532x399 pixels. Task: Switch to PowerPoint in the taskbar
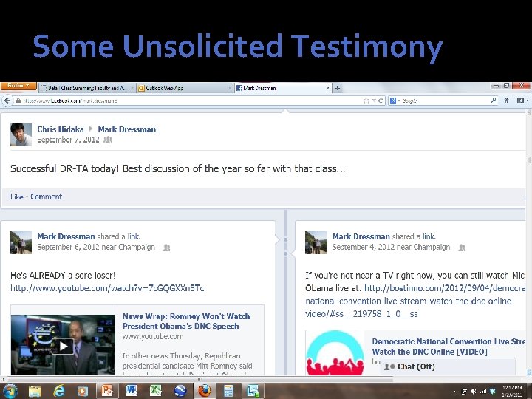[107, 391]
